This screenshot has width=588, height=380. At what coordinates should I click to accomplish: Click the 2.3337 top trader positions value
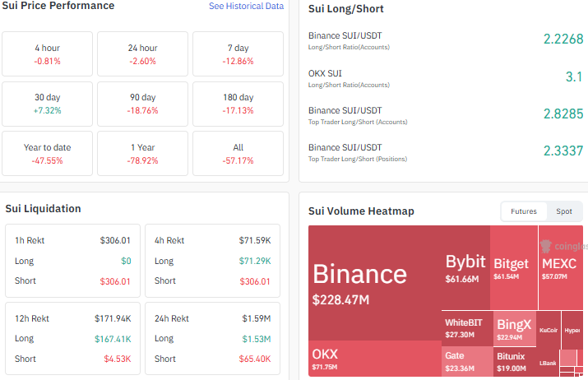563,151
